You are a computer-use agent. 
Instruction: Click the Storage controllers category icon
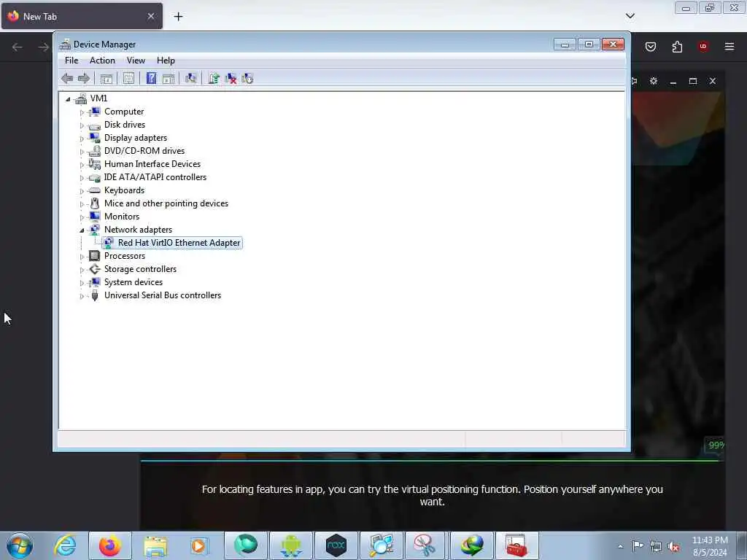(x=95, y=269)
